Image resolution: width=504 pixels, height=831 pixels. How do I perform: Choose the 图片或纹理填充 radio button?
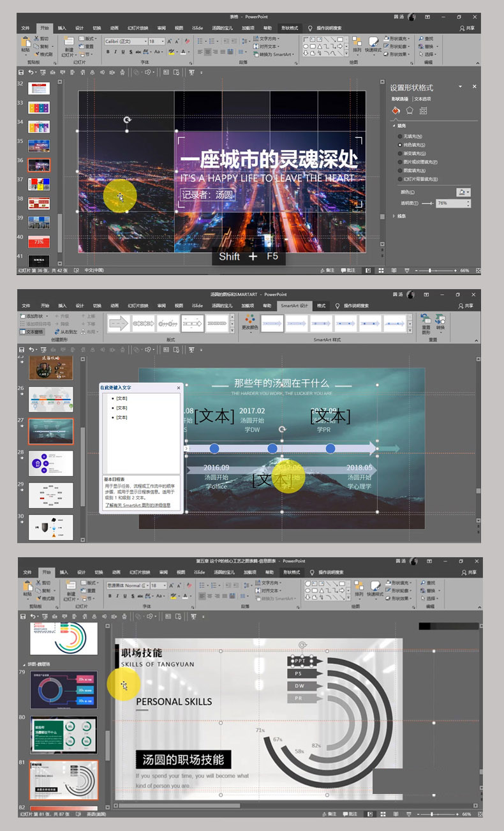coord(400,162)
